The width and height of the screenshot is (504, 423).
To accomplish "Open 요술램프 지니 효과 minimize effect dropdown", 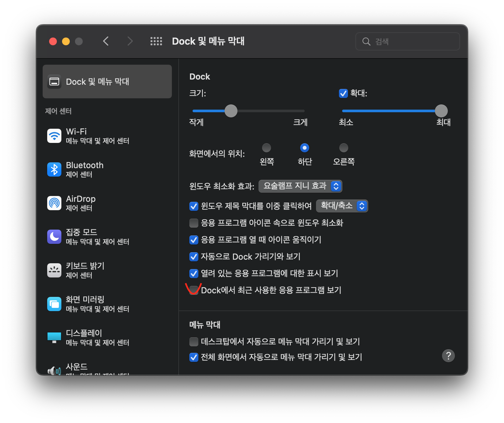I will 300,186.
